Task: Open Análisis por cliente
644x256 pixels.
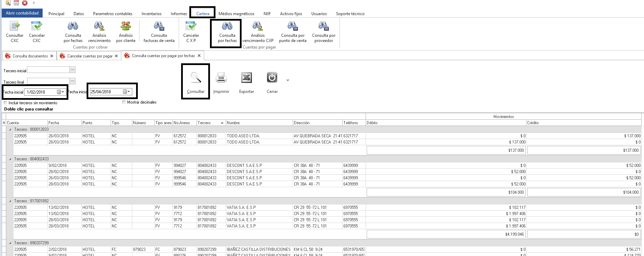Action: 126,32
